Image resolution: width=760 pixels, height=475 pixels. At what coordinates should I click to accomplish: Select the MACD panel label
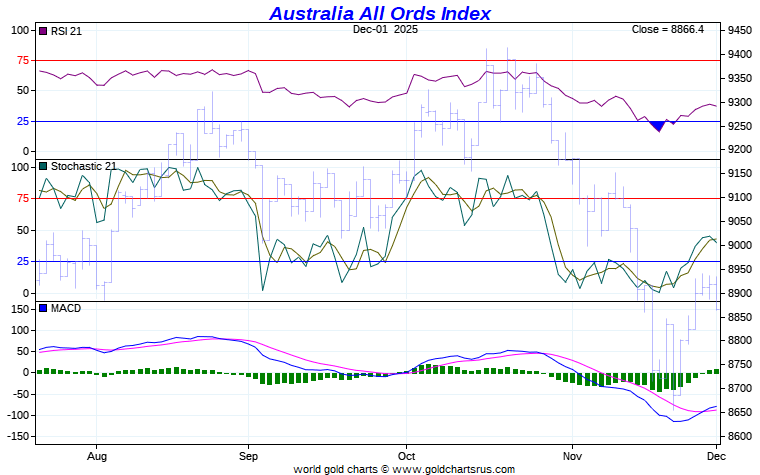click(65, 308)
